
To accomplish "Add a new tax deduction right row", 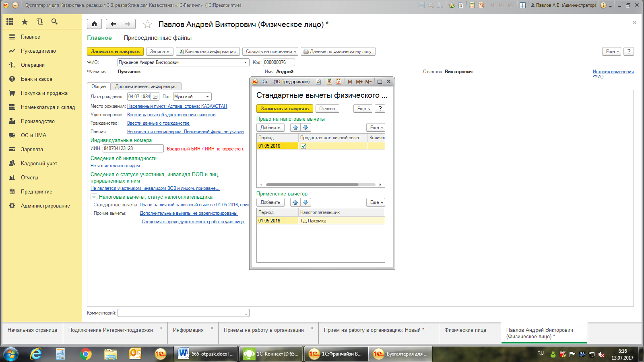I will [x=270, y=128].
